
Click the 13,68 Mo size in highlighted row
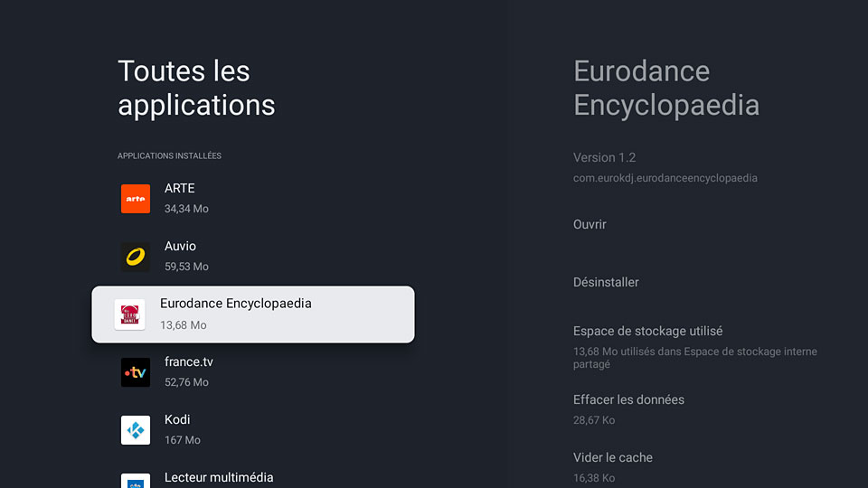click(184, 325)
